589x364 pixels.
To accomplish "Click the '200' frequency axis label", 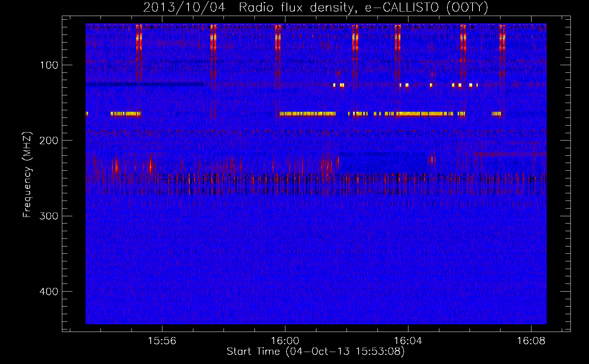I will pyautogui.click(x=49, y=141).
